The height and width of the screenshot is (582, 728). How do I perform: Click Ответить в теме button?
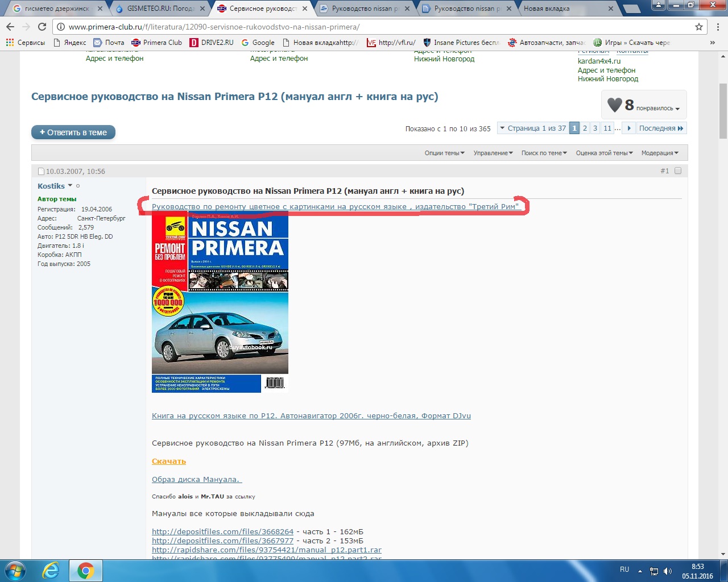[x=73, y=132]
